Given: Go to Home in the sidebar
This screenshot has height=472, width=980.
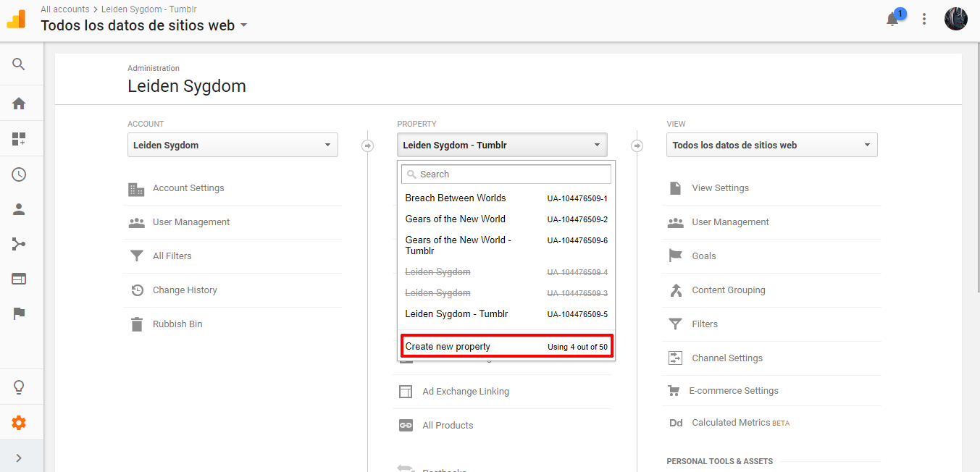Looking at the screenshot, I should click(19, 104).
